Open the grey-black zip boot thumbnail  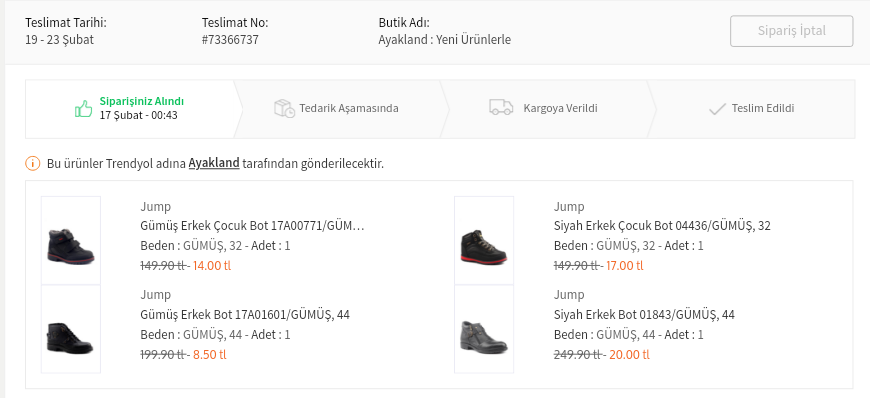click(x=484, y=329)
